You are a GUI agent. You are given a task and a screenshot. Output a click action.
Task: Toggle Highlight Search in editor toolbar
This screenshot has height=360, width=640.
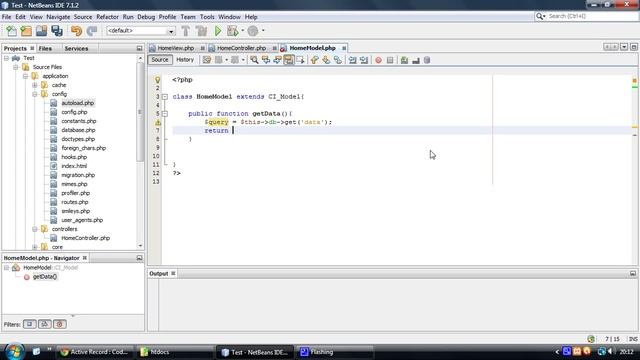pyautogui.click(x=289, y=60)
